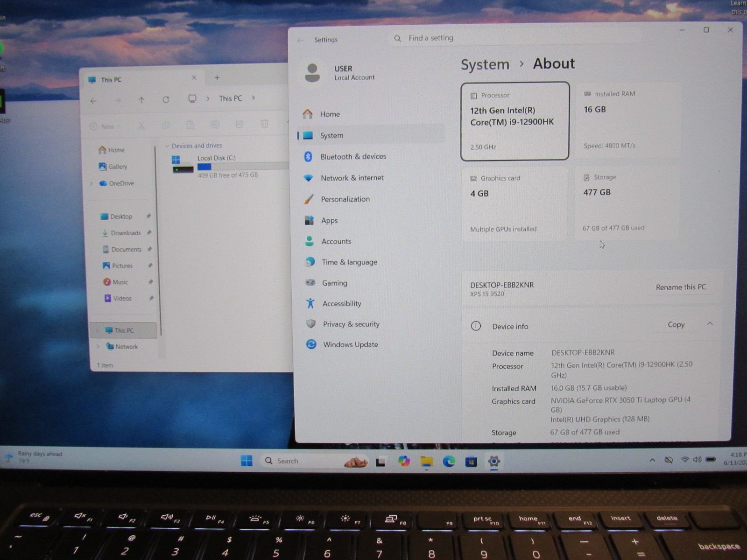This screenshot has height=560, width=747.
Task: Launch Microsoft Edge from the taskbar
Action: 449,462
